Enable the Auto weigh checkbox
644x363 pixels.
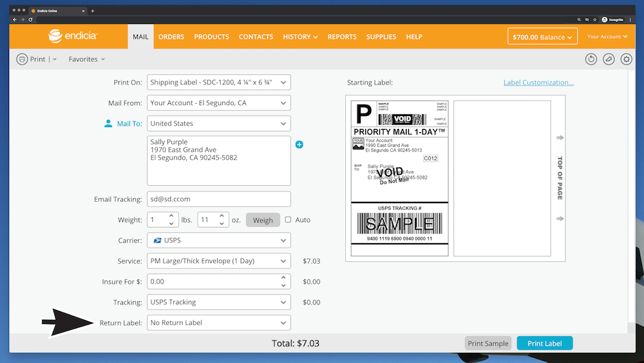click(288, 219)
